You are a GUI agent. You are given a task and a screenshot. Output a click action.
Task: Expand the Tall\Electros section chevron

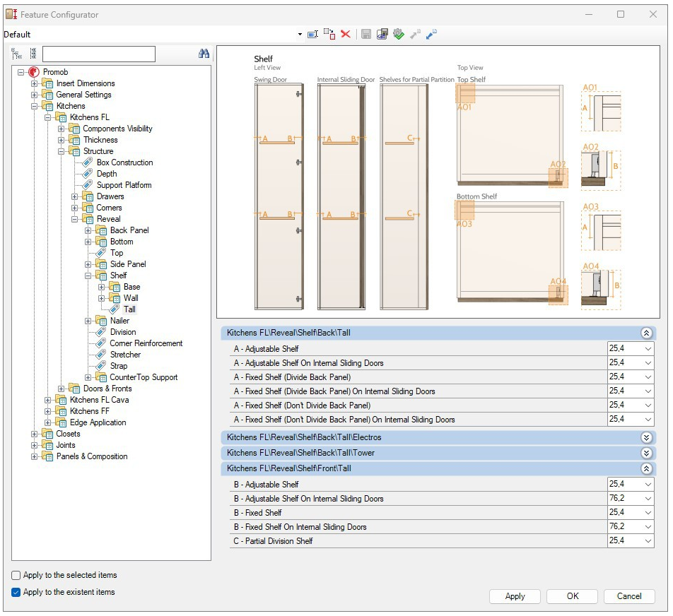[646, 438]
